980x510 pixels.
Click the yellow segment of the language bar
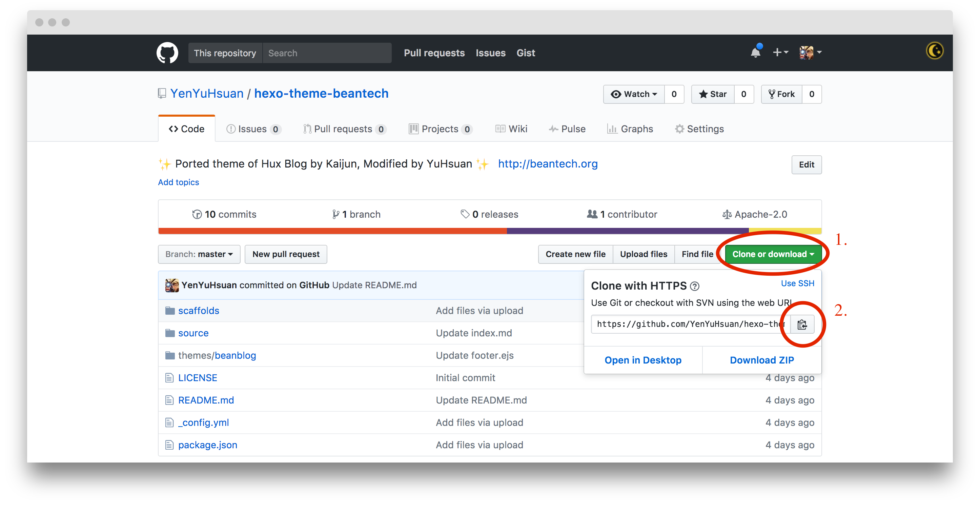point(785,231)
